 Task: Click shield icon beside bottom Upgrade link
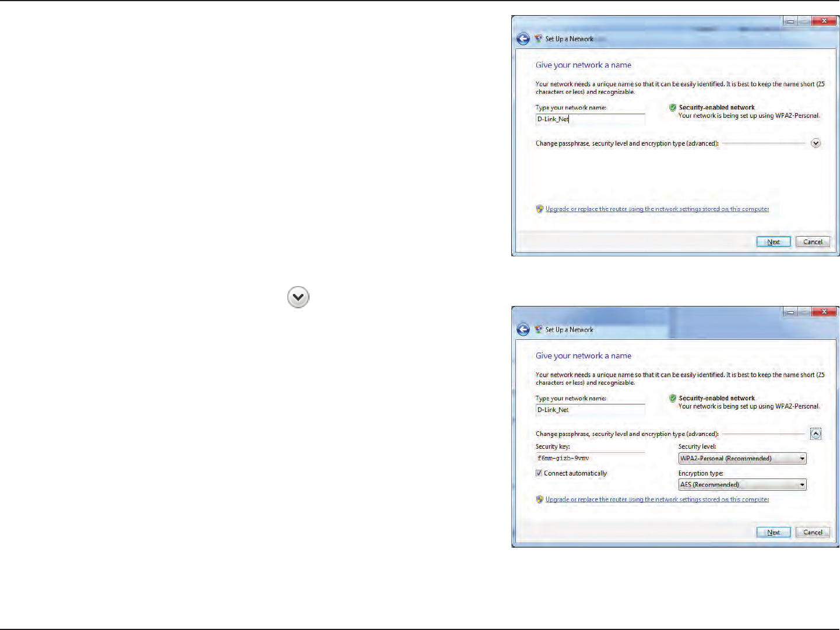540,499
